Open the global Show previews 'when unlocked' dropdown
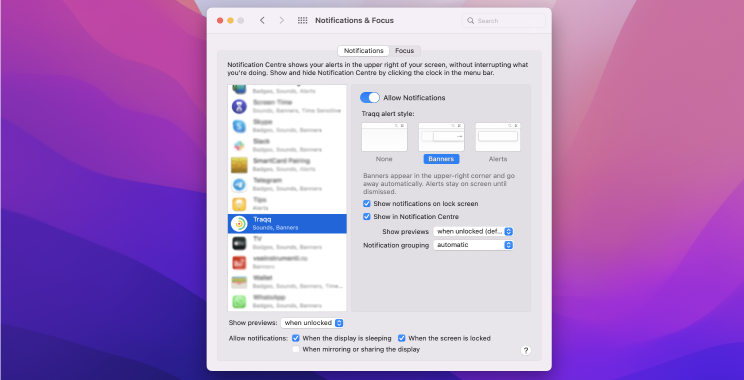The width and height of the screenshot is (744, 380). (312, 323)
